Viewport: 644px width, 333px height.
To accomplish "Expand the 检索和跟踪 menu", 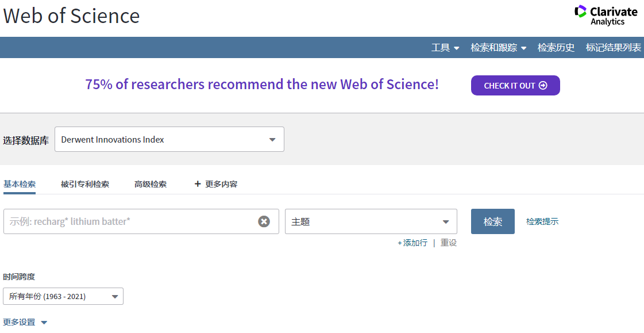I will coord(498,48).
